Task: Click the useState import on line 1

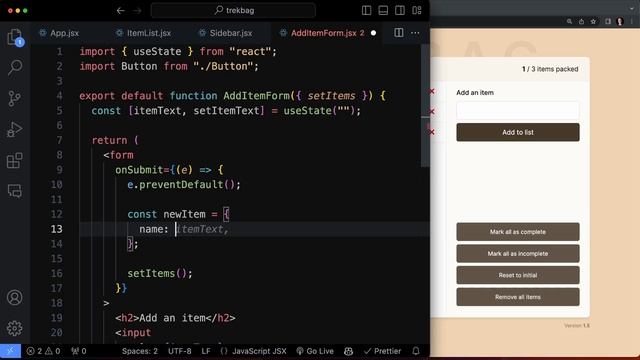Action: [x=157, y=51]
